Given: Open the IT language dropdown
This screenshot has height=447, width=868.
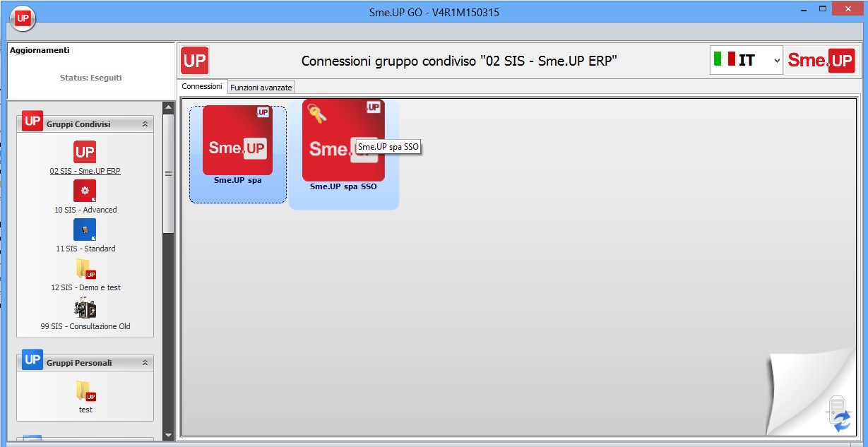Looking at the screenshot, I should click(747, 60).
